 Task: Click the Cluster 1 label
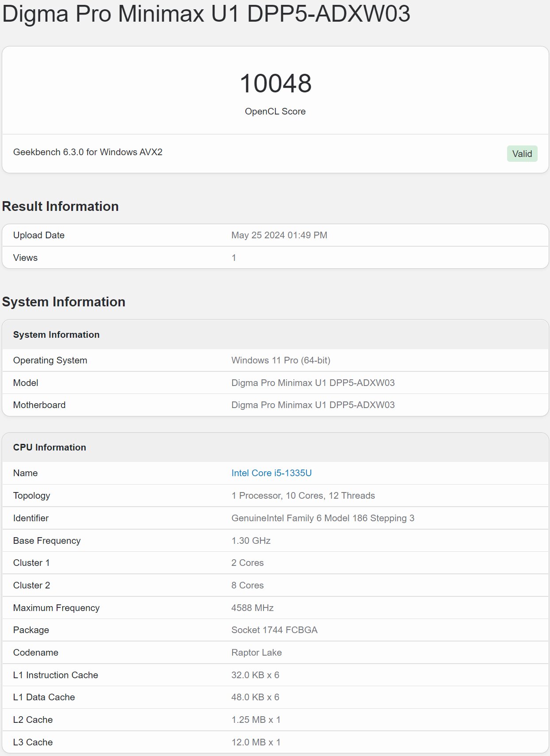[31, 563]
